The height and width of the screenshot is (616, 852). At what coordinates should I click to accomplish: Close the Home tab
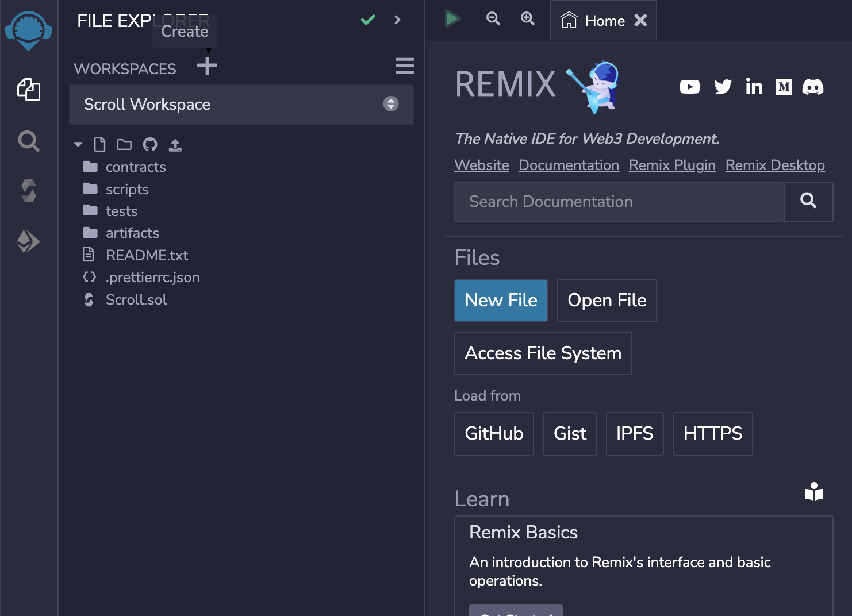click(640, 21)
